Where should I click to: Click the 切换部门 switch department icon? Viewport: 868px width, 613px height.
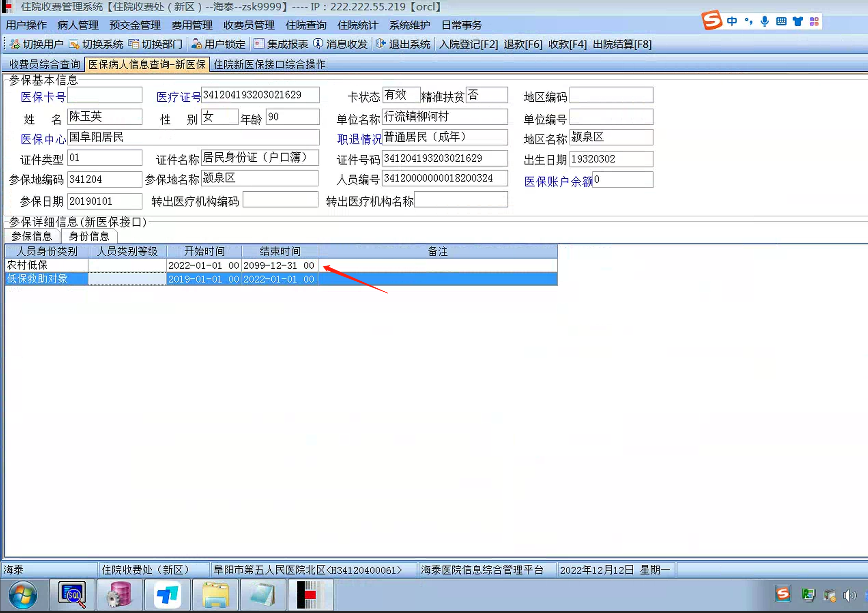[x=134, y=44]
